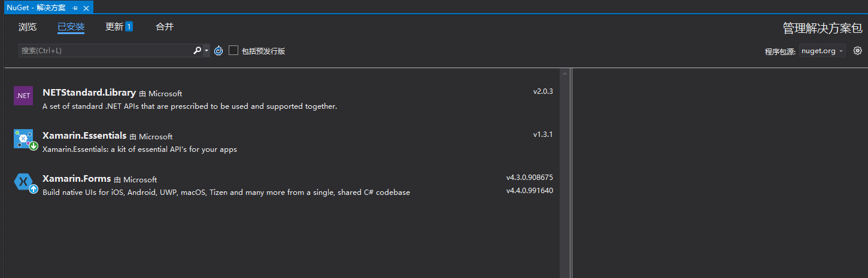Open the 合并 tab

(x=165, y=27)
